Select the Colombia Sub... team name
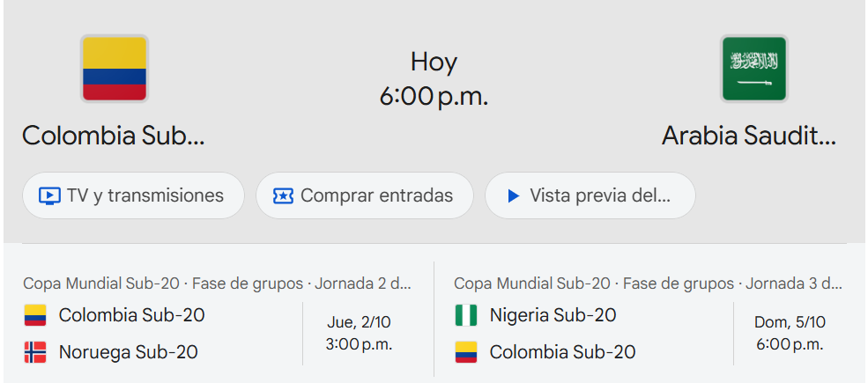868x383 pixels. pyautogui.click(x=113, y=136)
